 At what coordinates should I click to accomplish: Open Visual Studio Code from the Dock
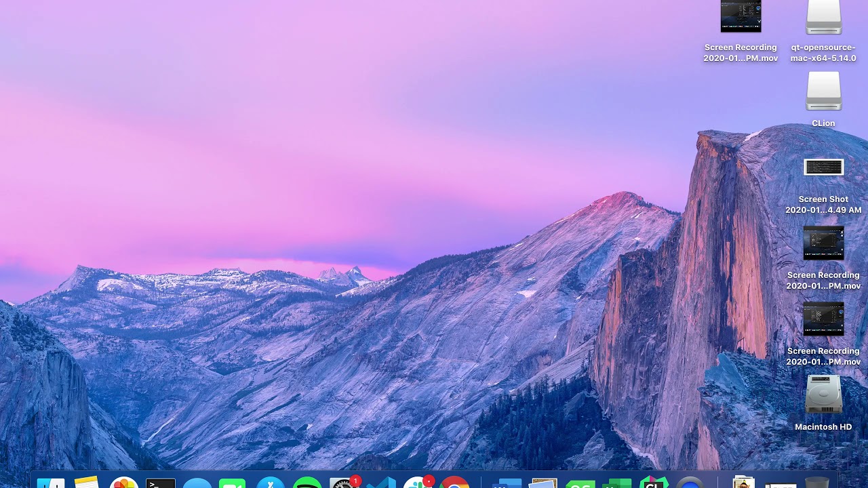(x=381, y=483)
